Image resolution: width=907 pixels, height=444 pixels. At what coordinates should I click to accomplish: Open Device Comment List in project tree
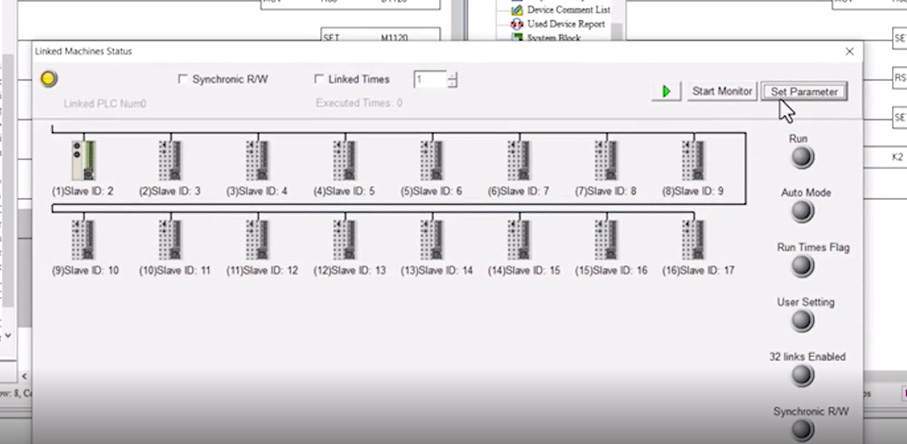tap(569, 10)
